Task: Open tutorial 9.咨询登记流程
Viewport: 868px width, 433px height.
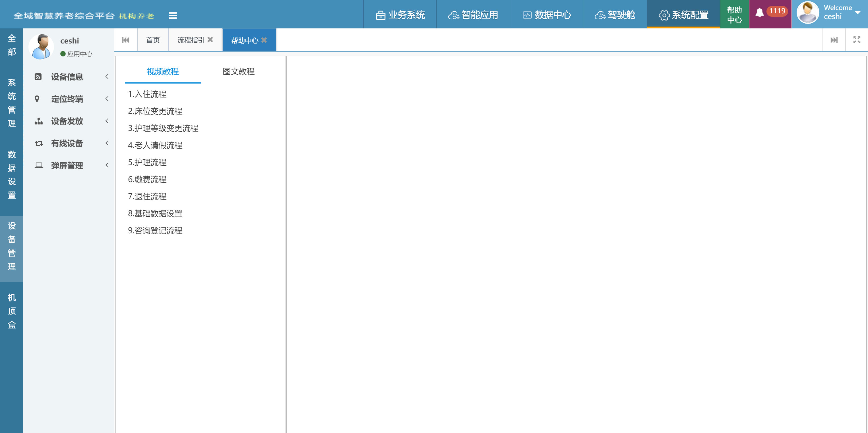Action: (x=155, y=231)
